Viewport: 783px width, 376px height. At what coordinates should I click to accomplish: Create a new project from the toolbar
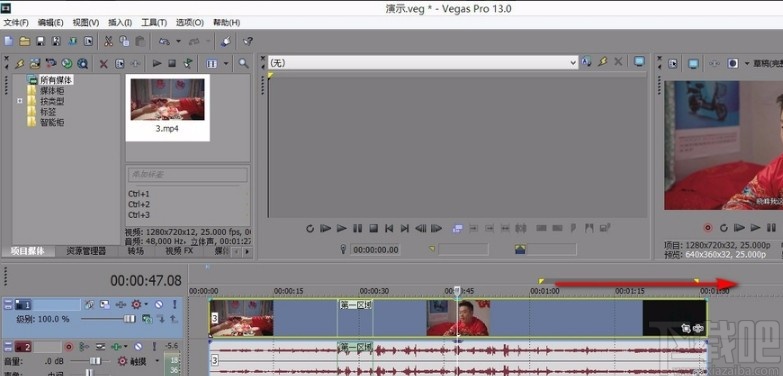coord(8,41)
